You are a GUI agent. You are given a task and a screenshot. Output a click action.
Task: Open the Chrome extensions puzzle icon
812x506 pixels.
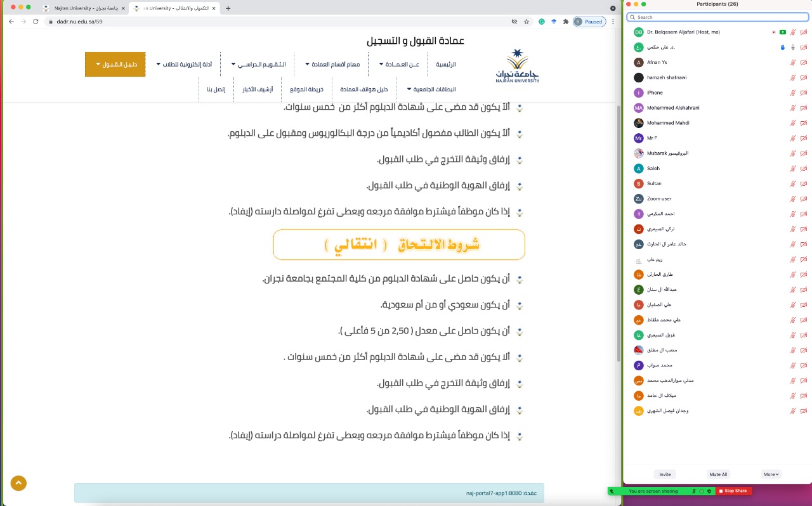[x=565, y=22]
